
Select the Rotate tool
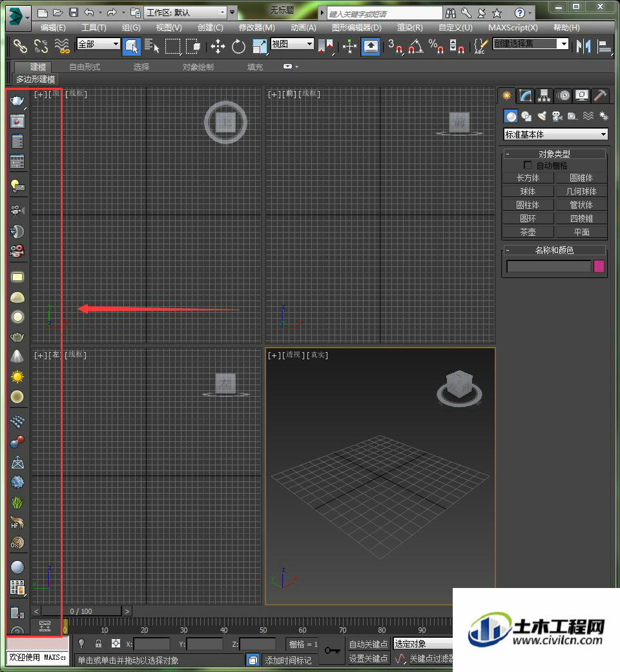click(238, 46)
